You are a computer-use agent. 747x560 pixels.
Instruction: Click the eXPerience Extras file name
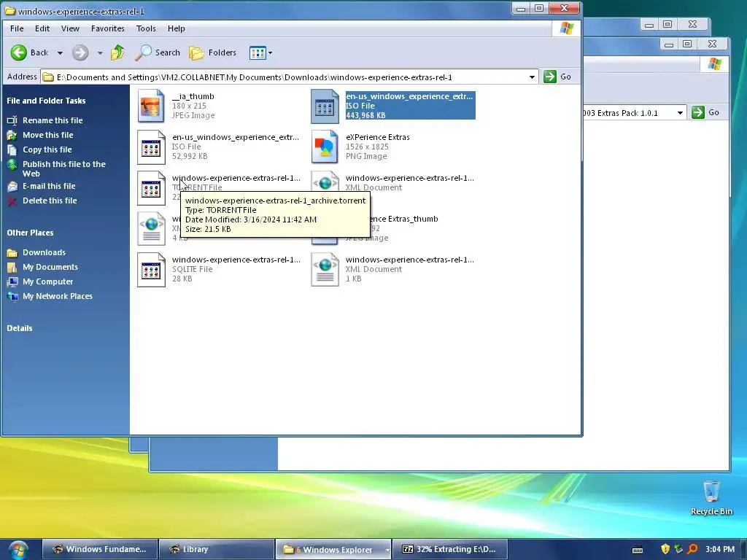click(377, 137)
